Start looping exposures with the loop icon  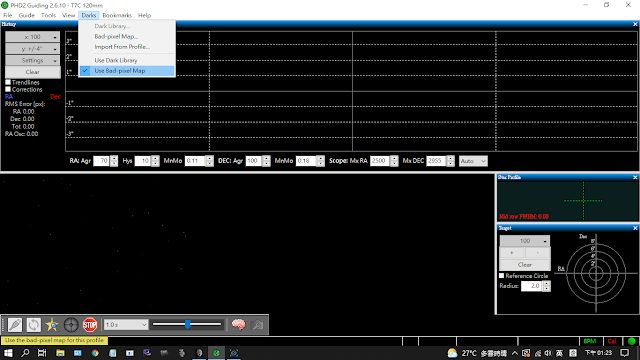coord(33,325)
